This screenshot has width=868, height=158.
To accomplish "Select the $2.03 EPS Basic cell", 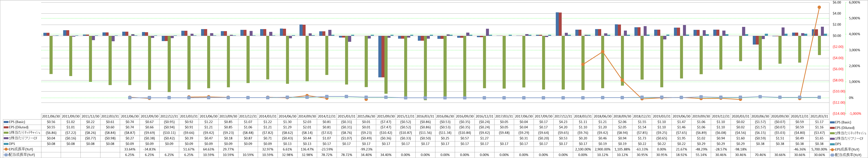I will pyautogui.click(x=307, y=122).
